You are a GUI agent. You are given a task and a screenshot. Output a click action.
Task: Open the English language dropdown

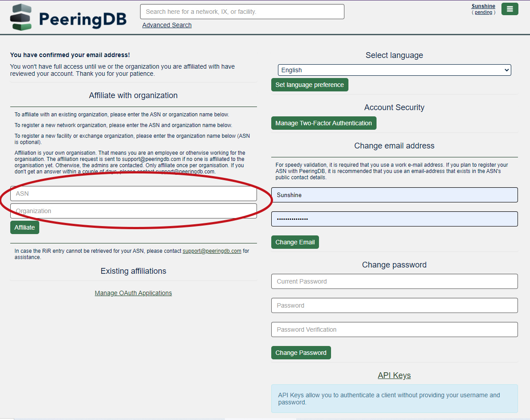pyautogui.click(x=394, y=70)
